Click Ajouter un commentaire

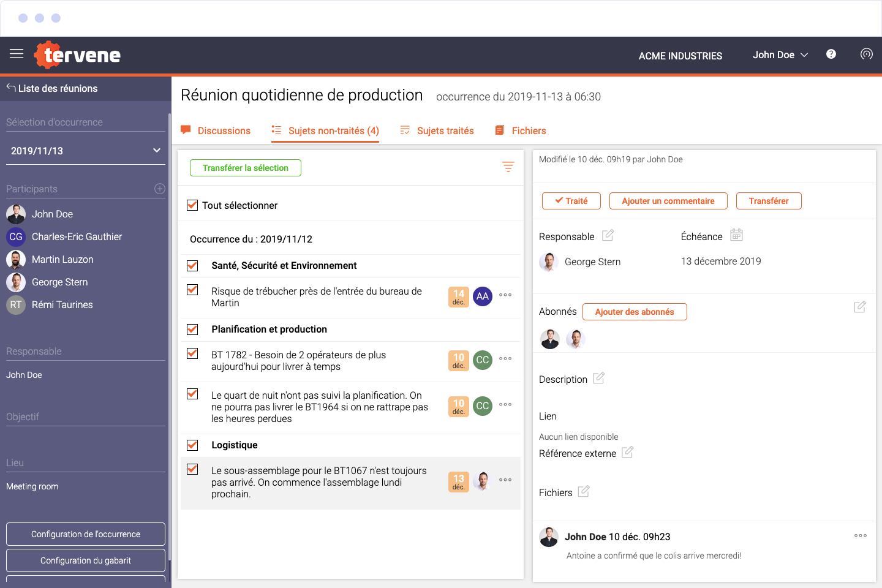[668, 201]
